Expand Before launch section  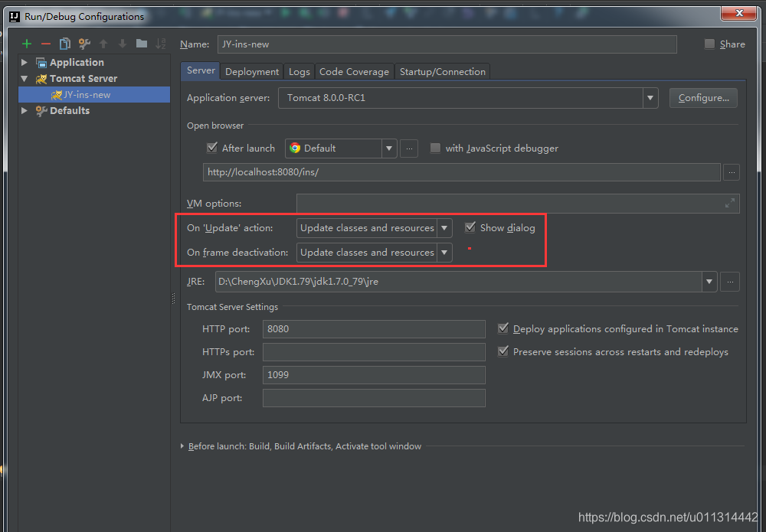(x=182, y=446)
